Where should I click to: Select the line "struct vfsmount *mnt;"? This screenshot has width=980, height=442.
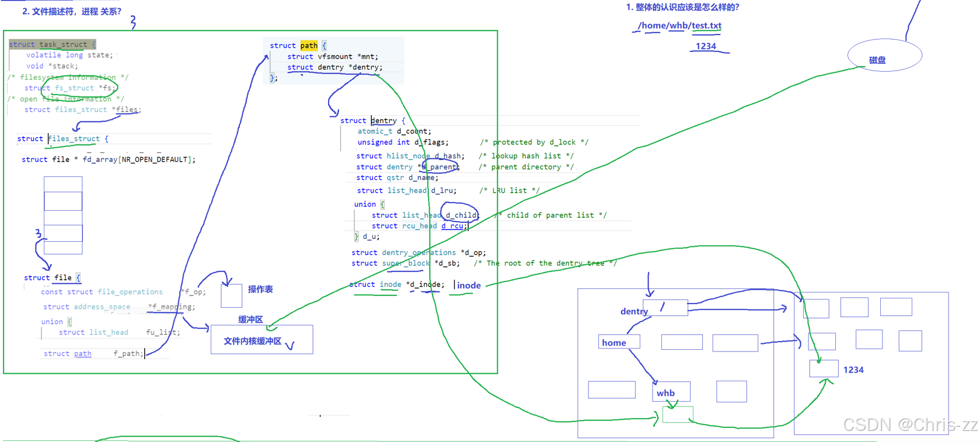(333, 57)
